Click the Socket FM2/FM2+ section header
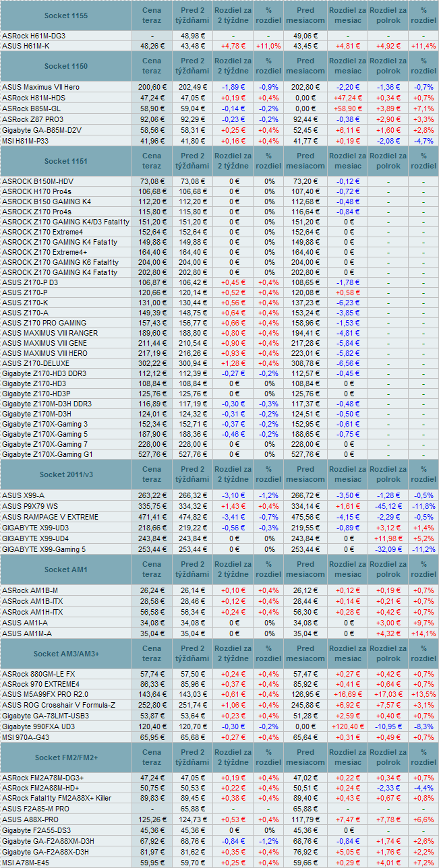The height and width of the screenshot is (868, 439). pos(65,757)
